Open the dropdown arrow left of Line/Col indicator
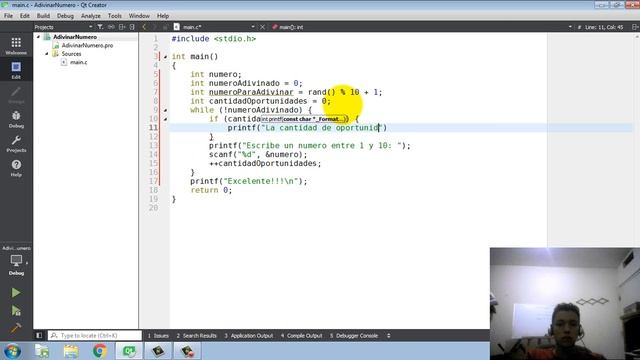 [570, 27]
